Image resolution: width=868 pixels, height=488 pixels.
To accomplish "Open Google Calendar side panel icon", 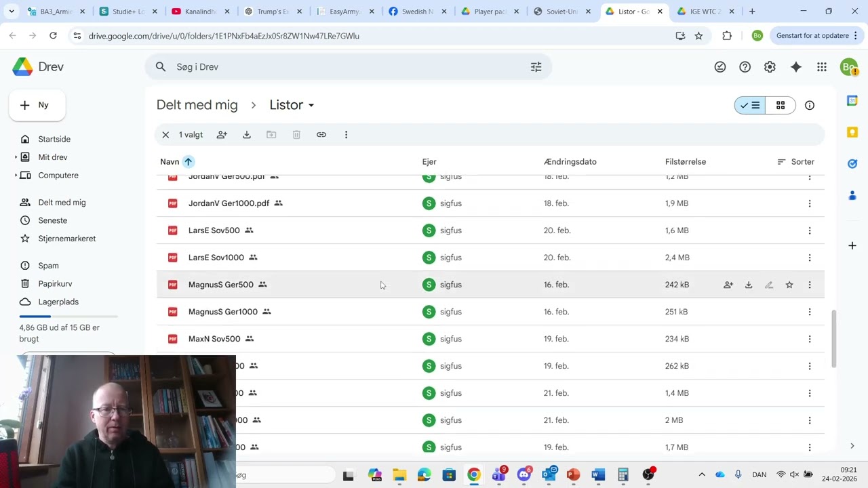I will 852,100.
